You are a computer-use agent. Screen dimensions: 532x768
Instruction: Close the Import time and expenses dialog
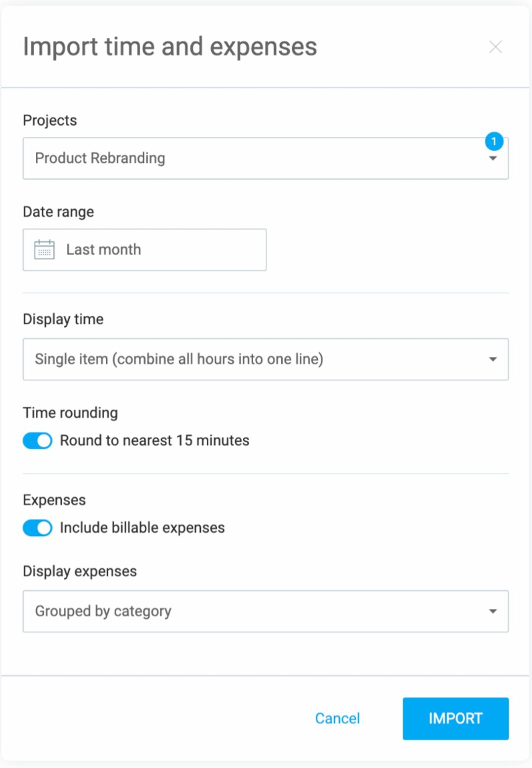click(495, 47)
